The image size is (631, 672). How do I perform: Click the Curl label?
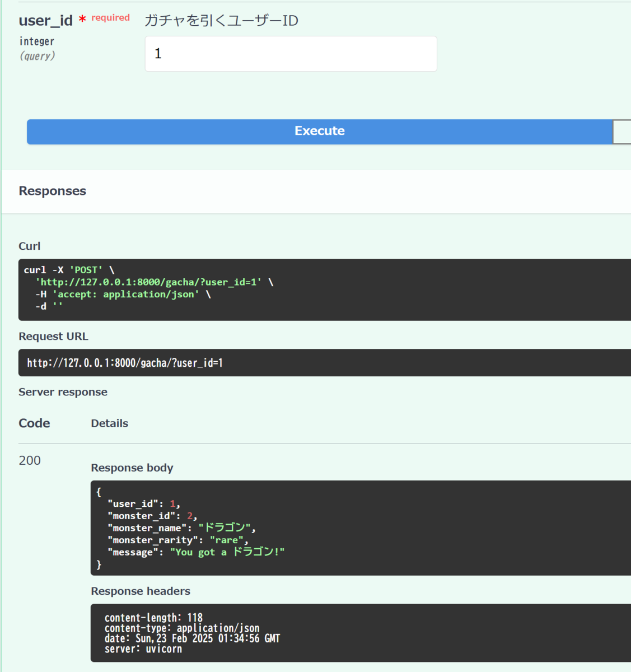(30, 246)
